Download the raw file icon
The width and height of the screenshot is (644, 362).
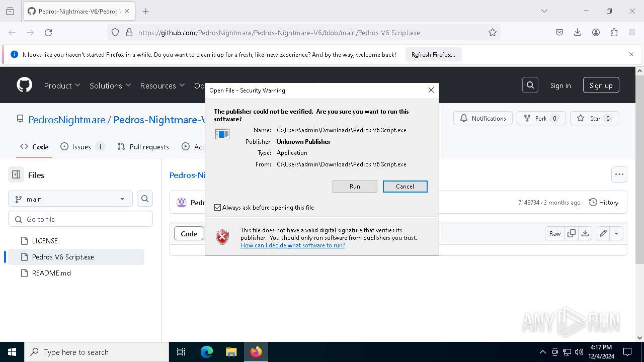pyautogui.click(x=585, y=233)
